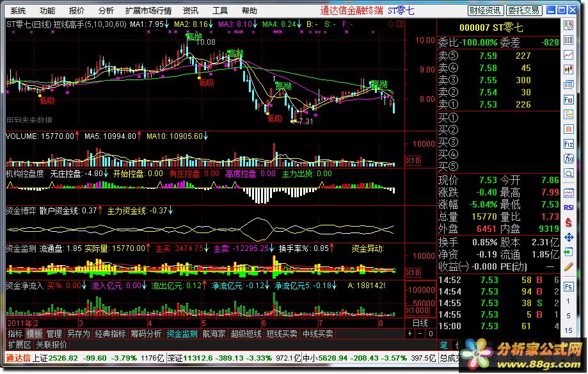Viewport: 588px width, 374px height.
Task: Click the plus zoom button beside 日线
Action: point(410,334)
